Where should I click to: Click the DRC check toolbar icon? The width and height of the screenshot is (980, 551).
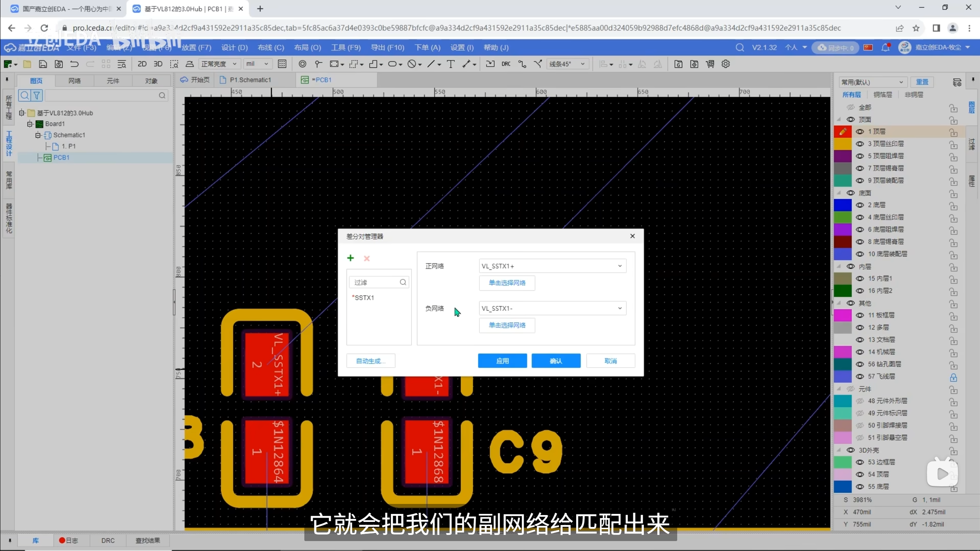point(506,64)
